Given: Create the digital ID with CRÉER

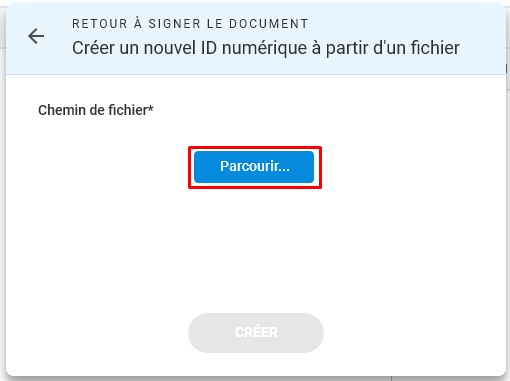Looking at the screenshot, I should pos(256,333).
